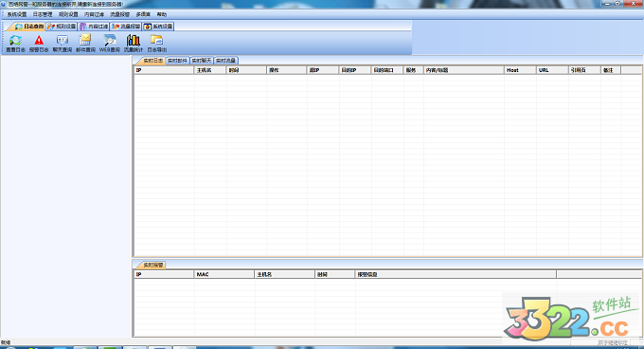
Task: Open the 邮件查询 mail query envelope icon
Action: tap(85, 44)
